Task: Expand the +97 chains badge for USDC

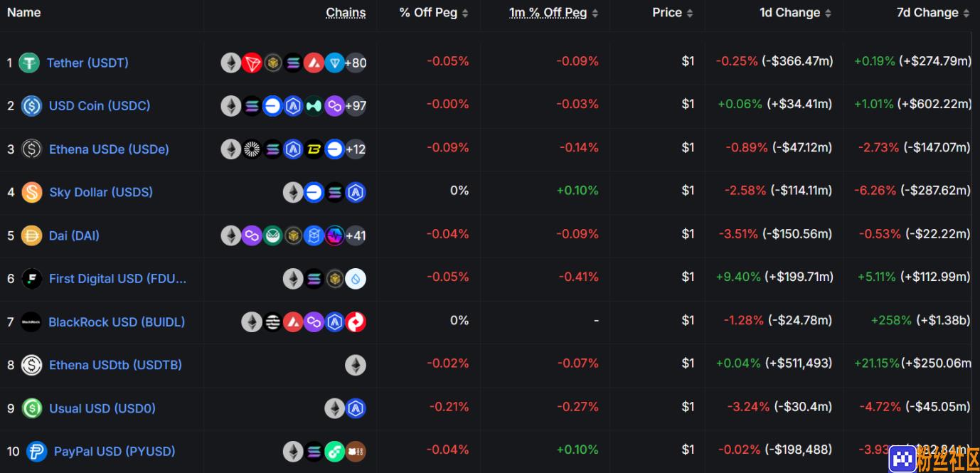Action: pos(356,107)
